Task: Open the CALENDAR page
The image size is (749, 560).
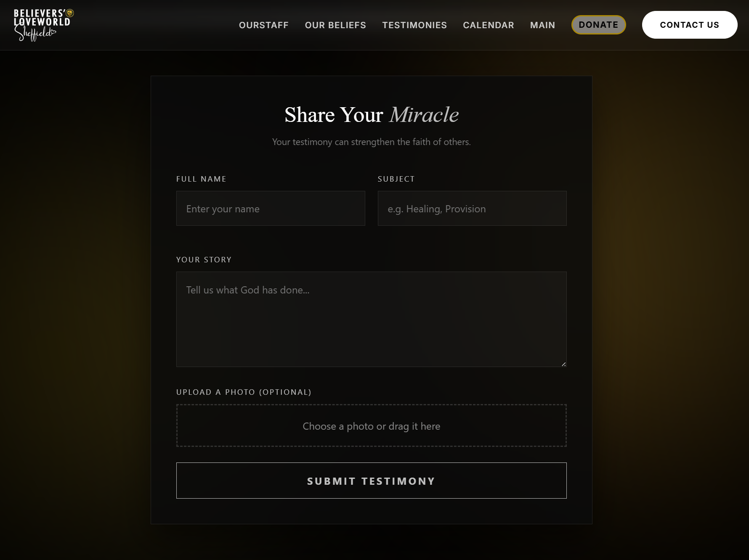Action: pos(489,25)
